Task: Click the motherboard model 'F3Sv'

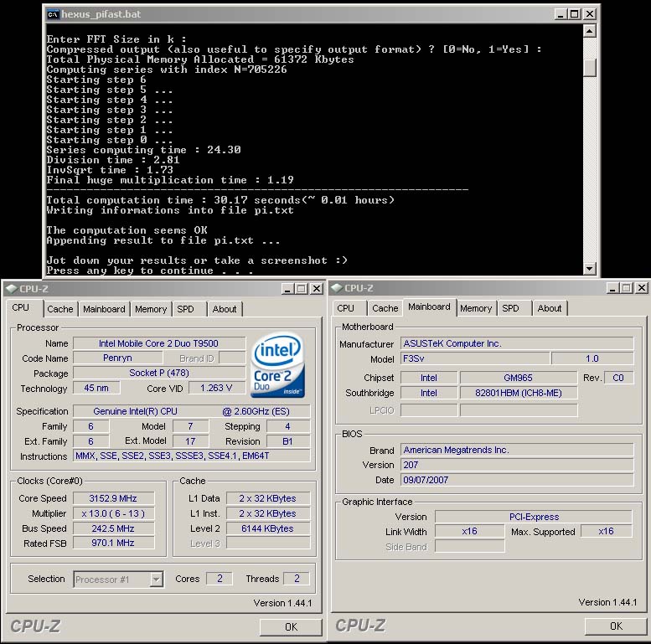Action: (x=475, y=358)
